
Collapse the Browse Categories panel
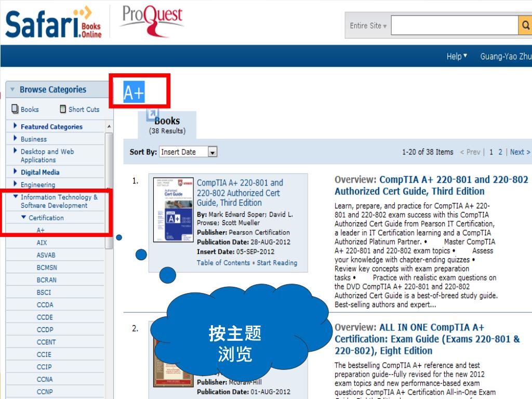pyautogui.click(x=12, y=89)
